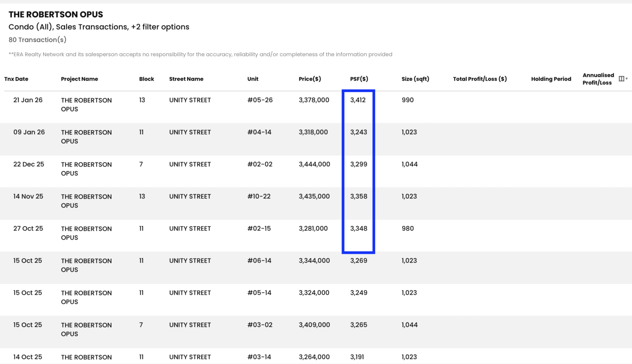Select unit #04-14 on 09 Jan 26

[x=259, y=132]
